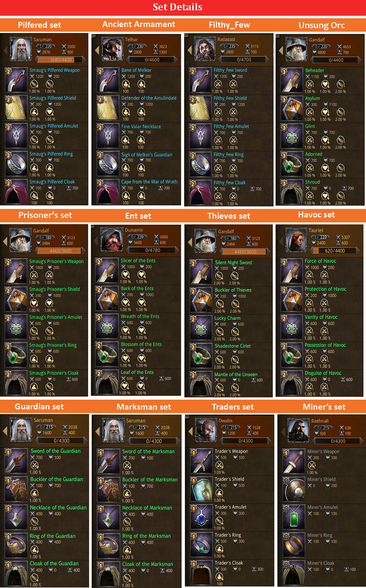
Task: Click the 3680/4400 capacity bar under Saruman
Action: point(61,60)
